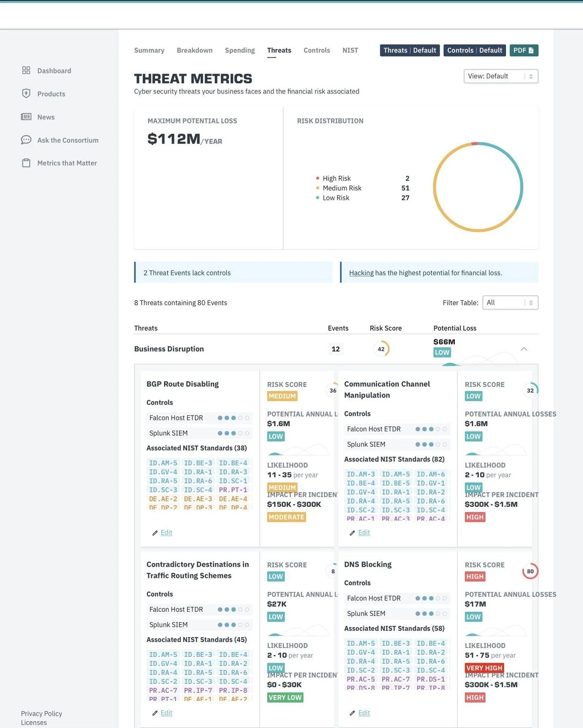Click pencil icon under BGP Route Disabling
The image size is (583, 728).
[155, 533]
